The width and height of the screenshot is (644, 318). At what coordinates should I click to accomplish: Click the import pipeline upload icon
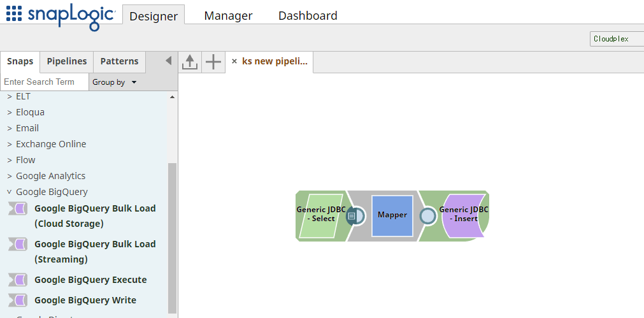tap(190, 62)
